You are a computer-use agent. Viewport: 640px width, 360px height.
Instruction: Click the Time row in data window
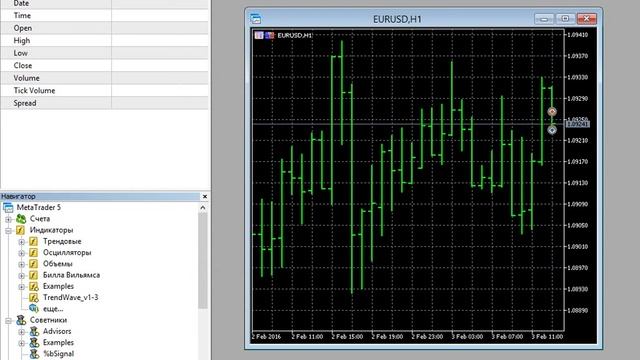point(104,16)
